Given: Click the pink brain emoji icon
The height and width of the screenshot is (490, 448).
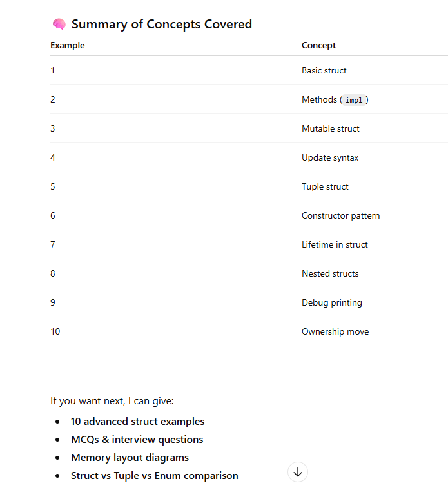Looking at the screenshot, I should (59, 24).
